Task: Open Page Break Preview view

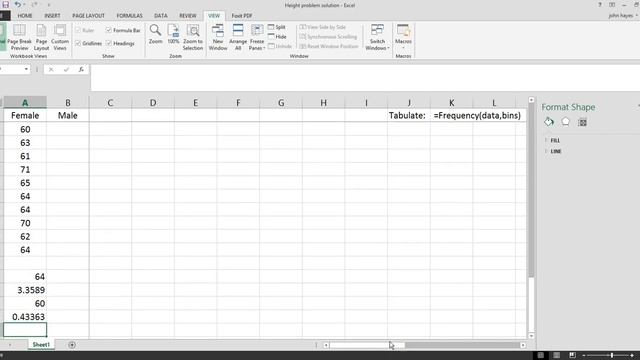Action: pos(19,37)
